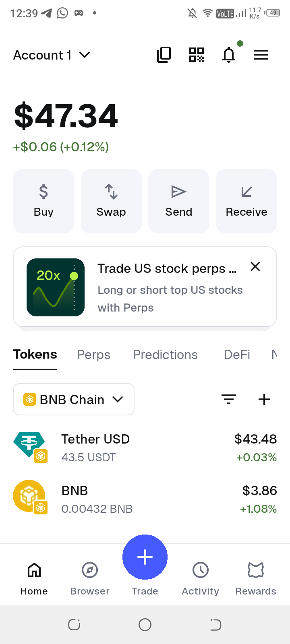This screenshot has height=644, width=290.
Task: Open the Rewards section
Action: (x=256, y=576)
